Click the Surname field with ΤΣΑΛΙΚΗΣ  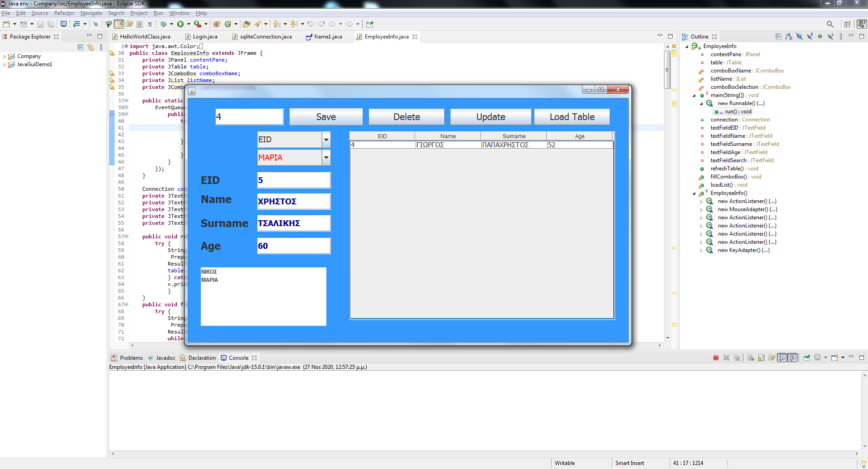click(x=294, y=223)
